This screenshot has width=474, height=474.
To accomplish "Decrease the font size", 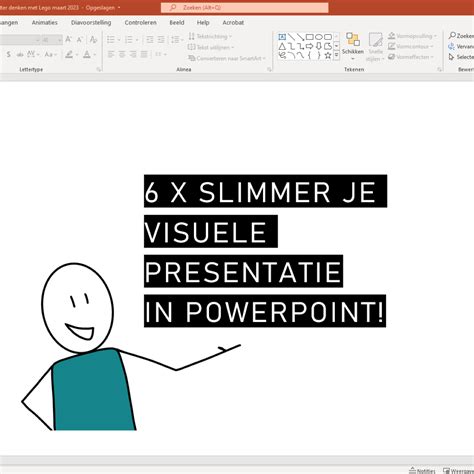I will click(80, 40).
